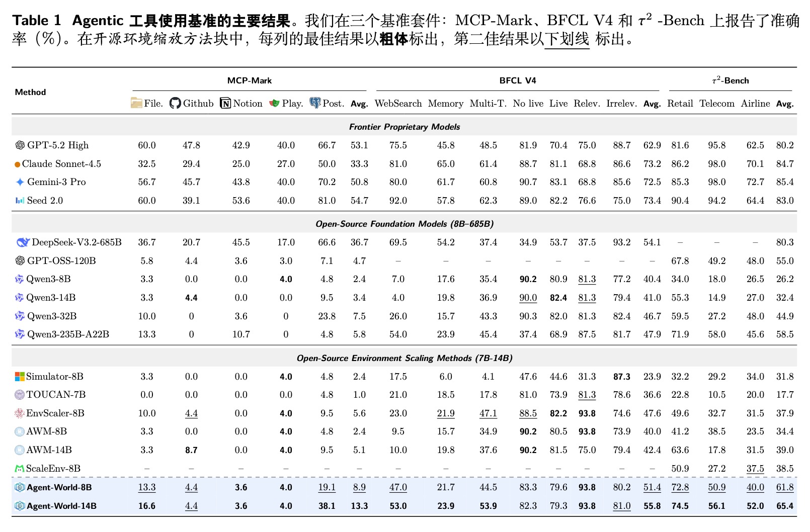Click the Microsoft logo beside Simulator-8B
This screenshot has height=532, width=810.
point(20,377)
